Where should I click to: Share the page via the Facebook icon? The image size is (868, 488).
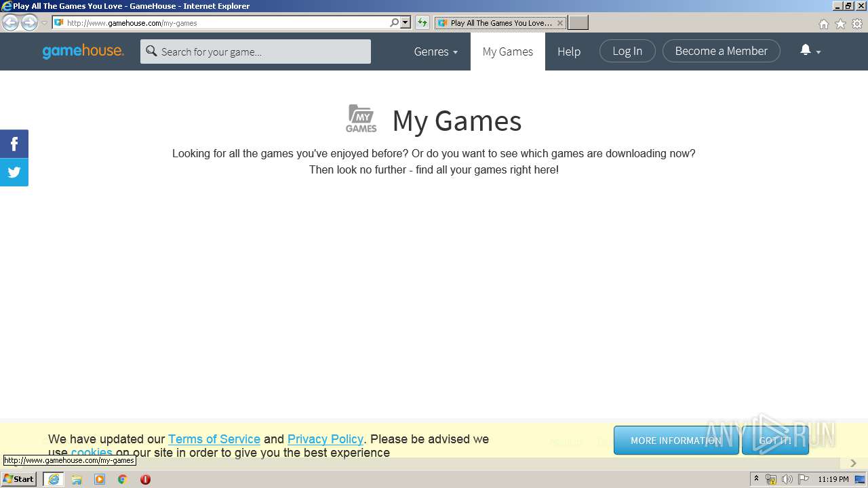click(x=14, y=144)
